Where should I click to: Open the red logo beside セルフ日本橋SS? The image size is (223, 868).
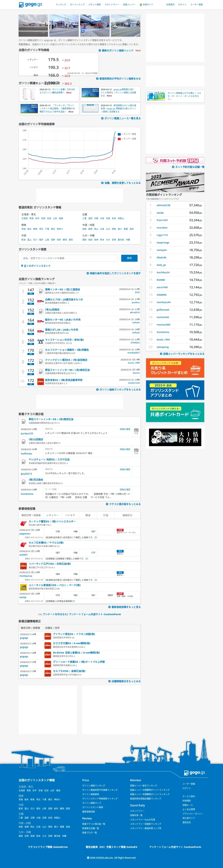23,545
